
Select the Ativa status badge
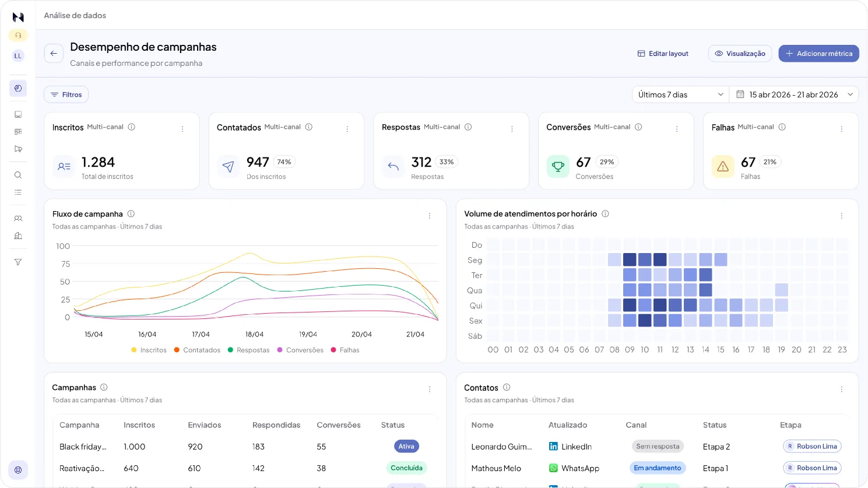click(x=407, y=447)
